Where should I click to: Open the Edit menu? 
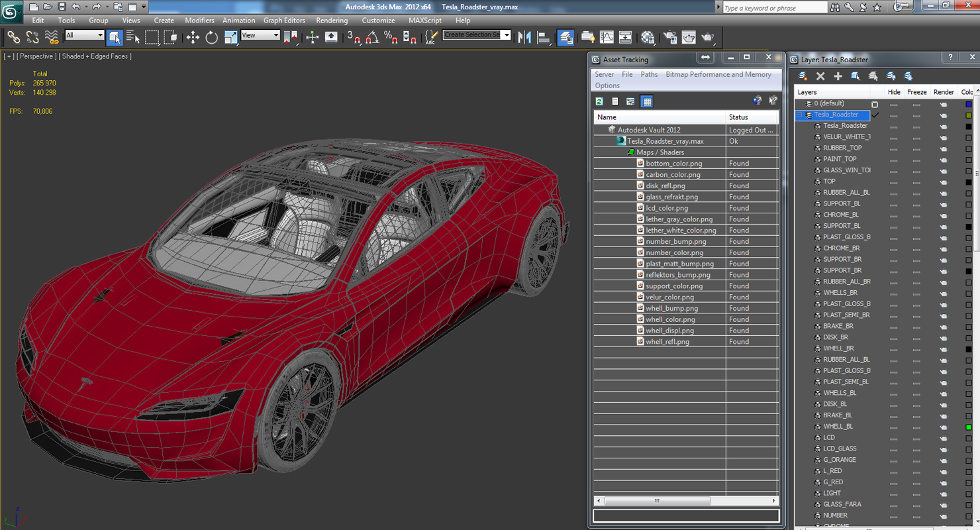point(38,21)
